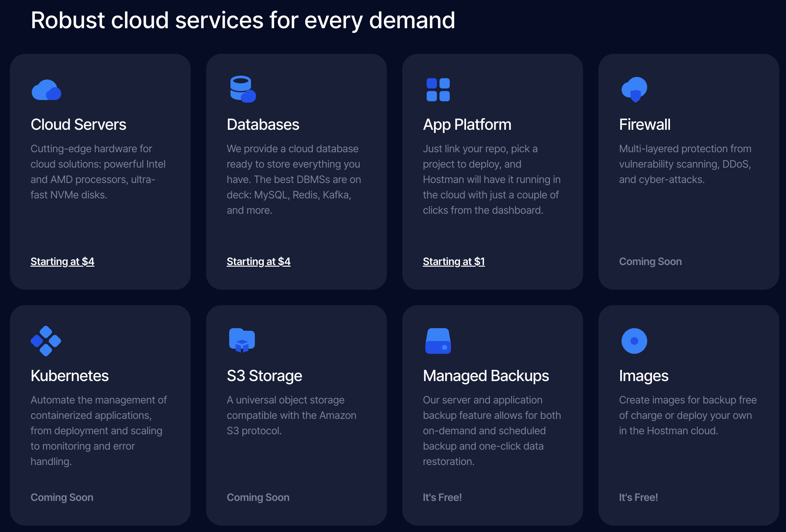Click the Databases cylinder icon

tap(242, 89)
